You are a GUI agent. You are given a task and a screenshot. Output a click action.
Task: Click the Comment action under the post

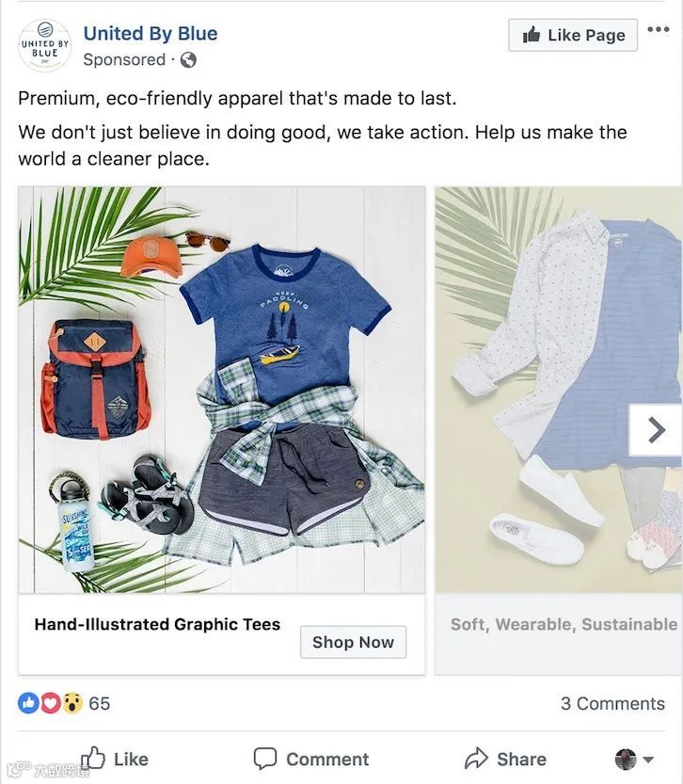(x=311, y=759)
